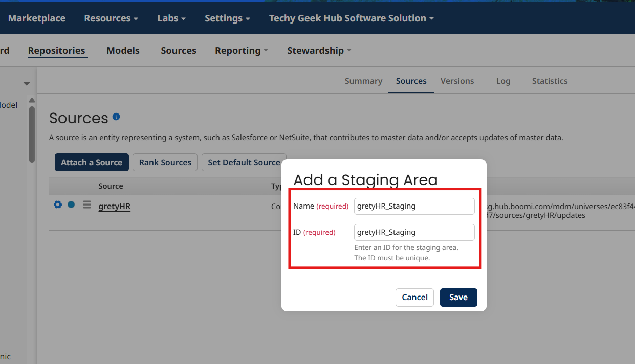Click the staging area Name input field
Image resolution: width=635 pixels, height=364 pixels.
[x=414, y=206]
